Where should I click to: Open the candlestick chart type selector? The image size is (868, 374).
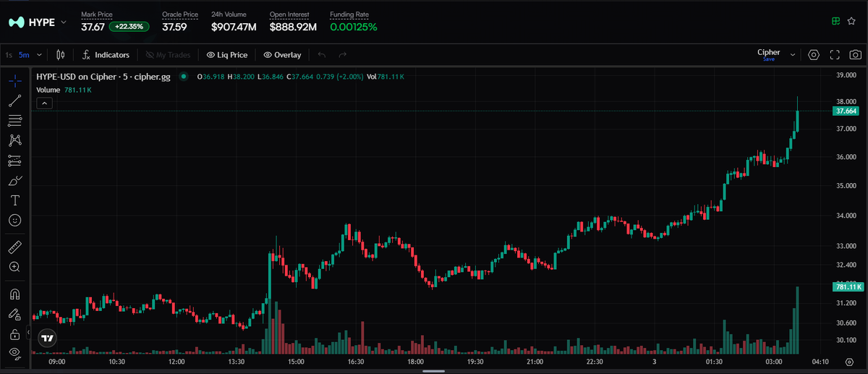60,54
